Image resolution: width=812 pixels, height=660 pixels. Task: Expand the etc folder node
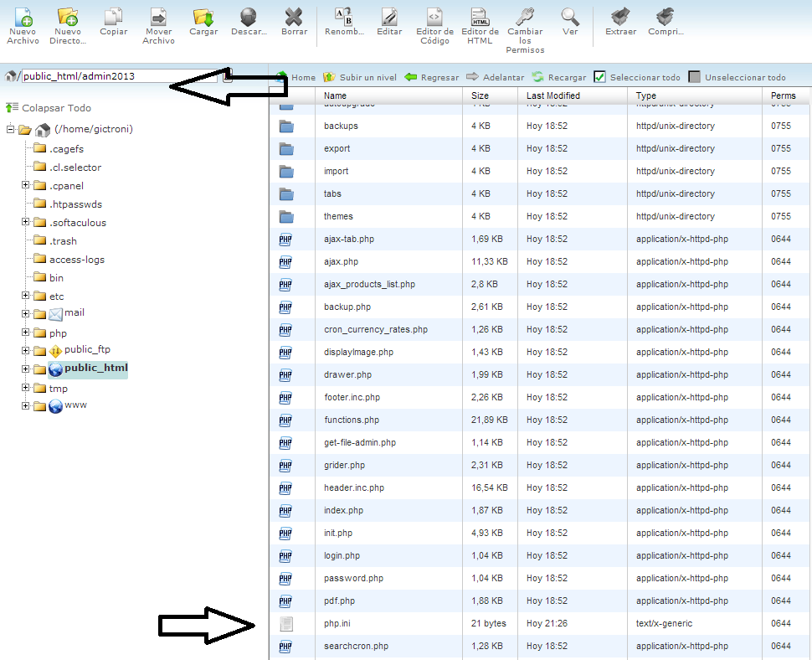[x=25, y=296]
